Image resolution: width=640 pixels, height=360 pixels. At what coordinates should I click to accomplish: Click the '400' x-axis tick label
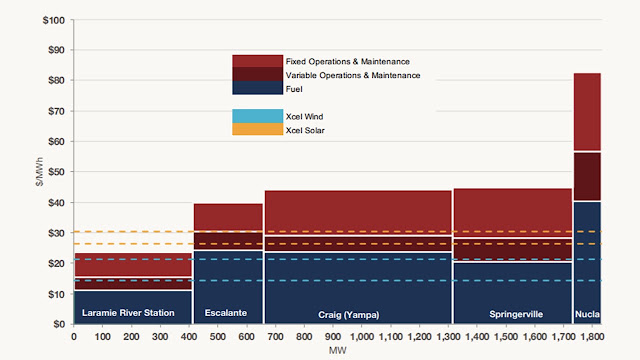tap(189, 337)
